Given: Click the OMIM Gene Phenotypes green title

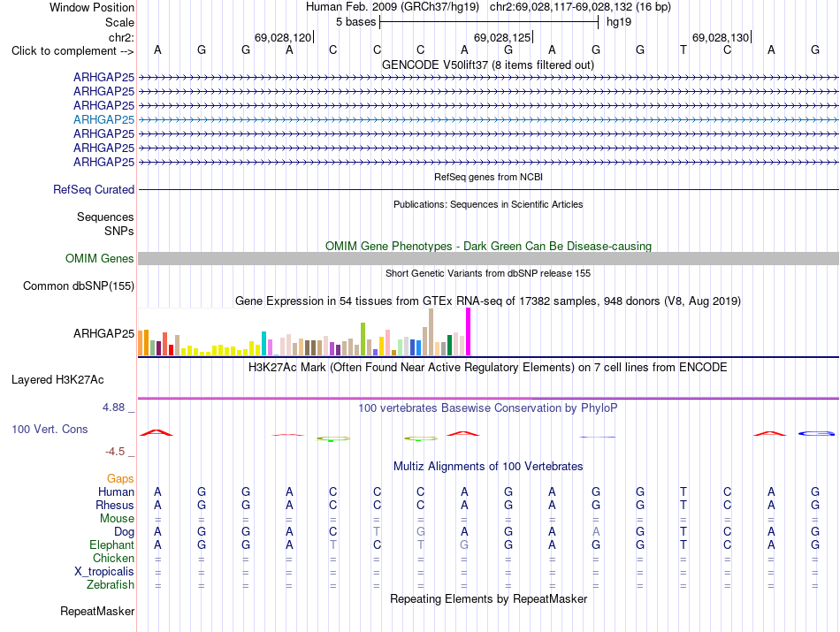Looking at the screenshot, I should [489, 246].
